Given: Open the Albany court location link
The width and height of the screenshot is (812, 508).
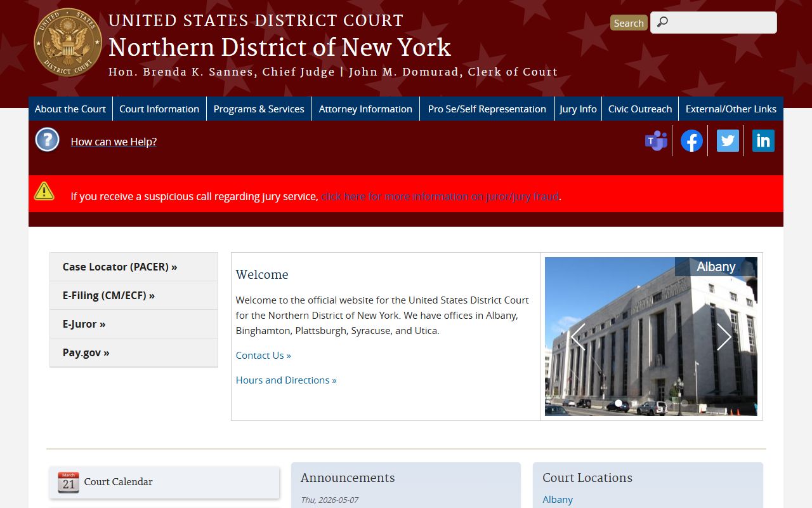Looking at the screenshot, I should (558, 500).
